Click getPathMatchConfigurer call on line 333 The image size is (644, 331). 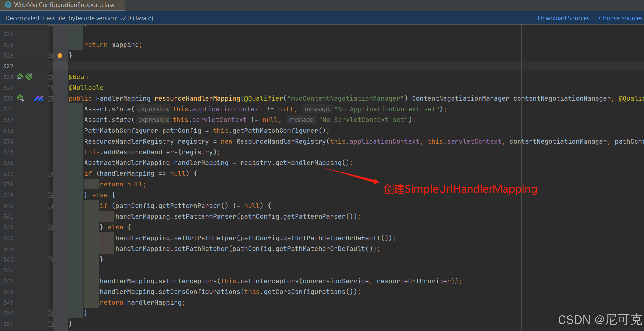[275, 131]
